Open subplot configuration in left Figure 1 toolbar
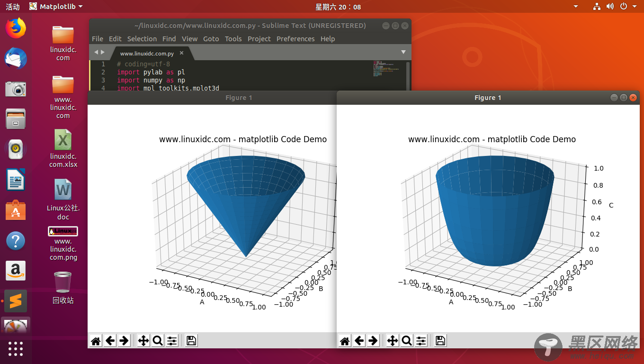Image resolution: width=644 pixels, height=364 pixels. pos(172,340)
